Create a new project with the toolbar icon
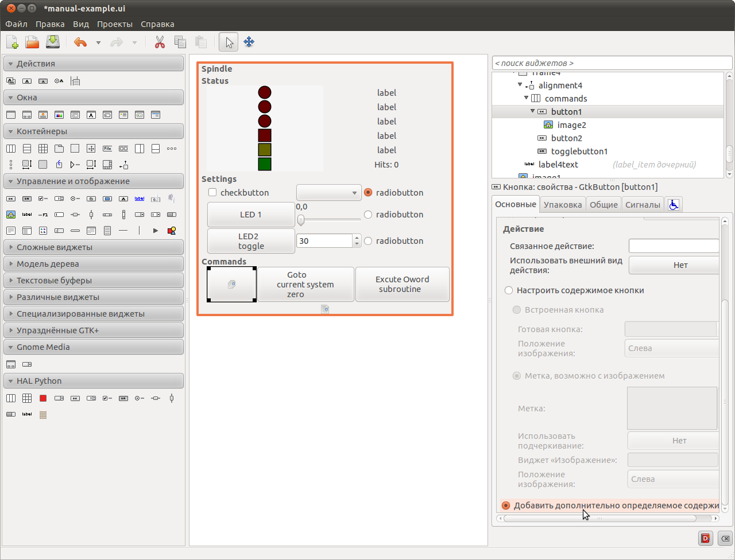735x560 pixels. [12, 42]
